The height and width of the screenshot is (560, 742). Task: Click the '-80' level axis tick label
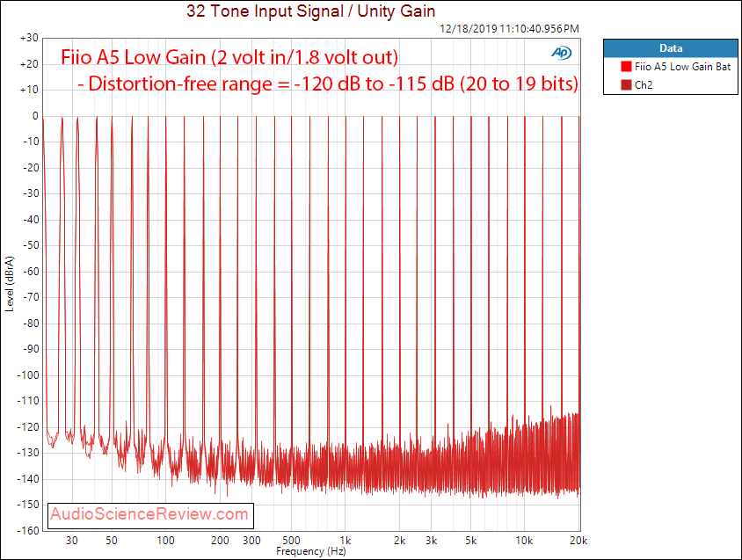pyautogui.click(x=32, y=324)
